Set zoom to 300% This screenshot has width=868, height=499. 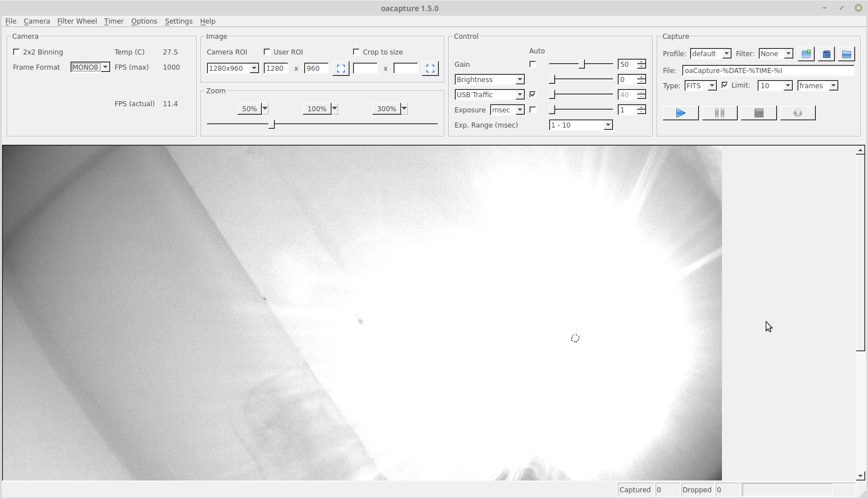(x=387, y=108)
